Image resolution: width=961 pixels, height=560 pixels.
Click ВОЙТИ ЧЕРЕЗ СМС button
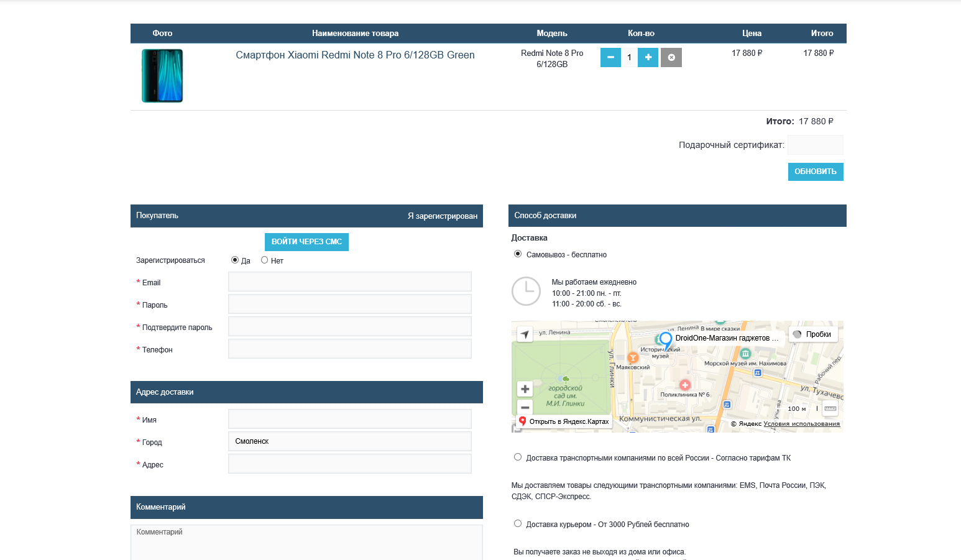[x=306, y=242]
